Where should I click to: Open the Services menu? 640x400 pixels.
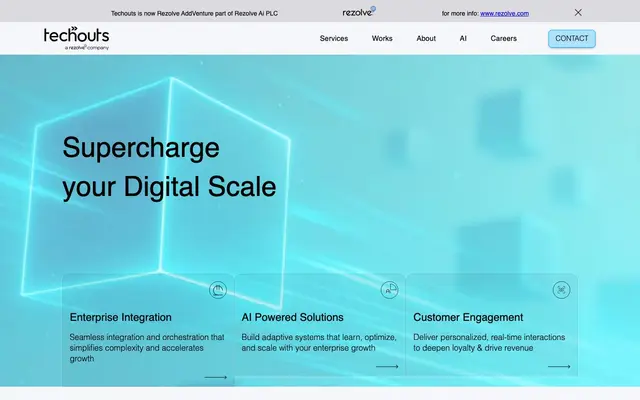click(x=334, y=38)
